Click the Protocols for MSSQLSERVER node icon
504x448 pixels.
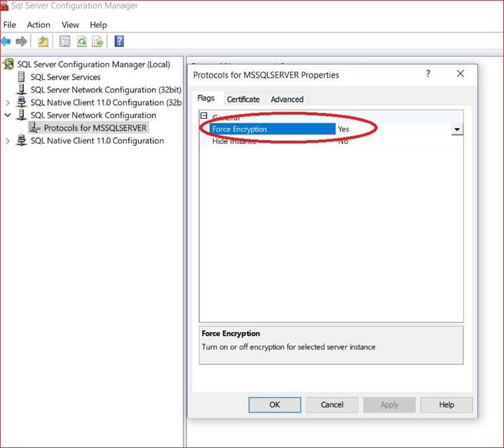click(35, 127)
